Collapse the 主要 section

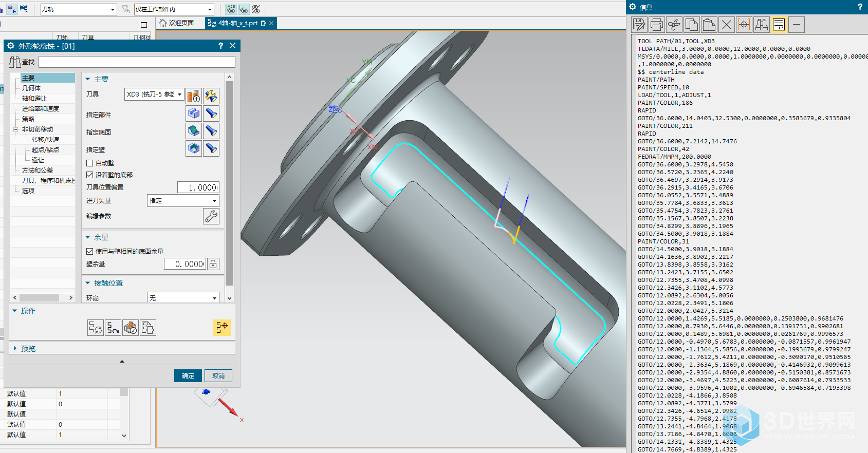click(x=88, y=79)
